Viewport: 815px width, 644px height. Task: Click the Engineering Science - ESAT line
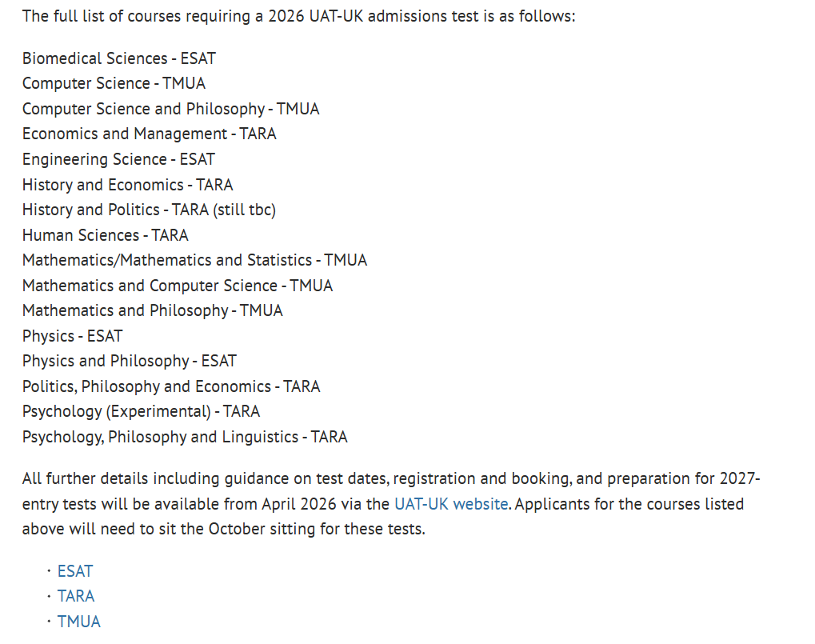coord(118,159)
